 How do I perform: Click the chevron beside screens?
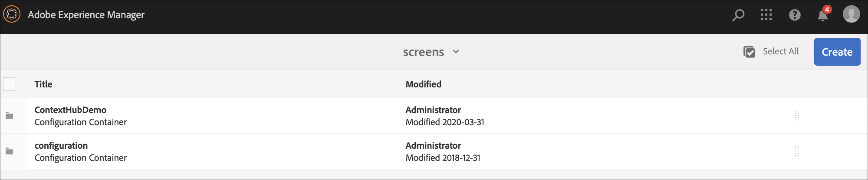(456, 52)
